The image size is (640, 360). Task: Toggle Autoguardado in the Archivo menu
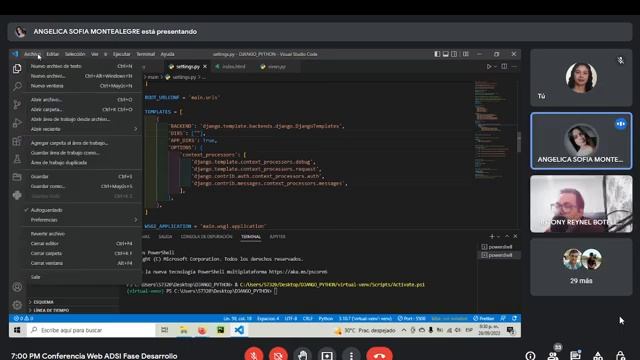tap(82, 210)
